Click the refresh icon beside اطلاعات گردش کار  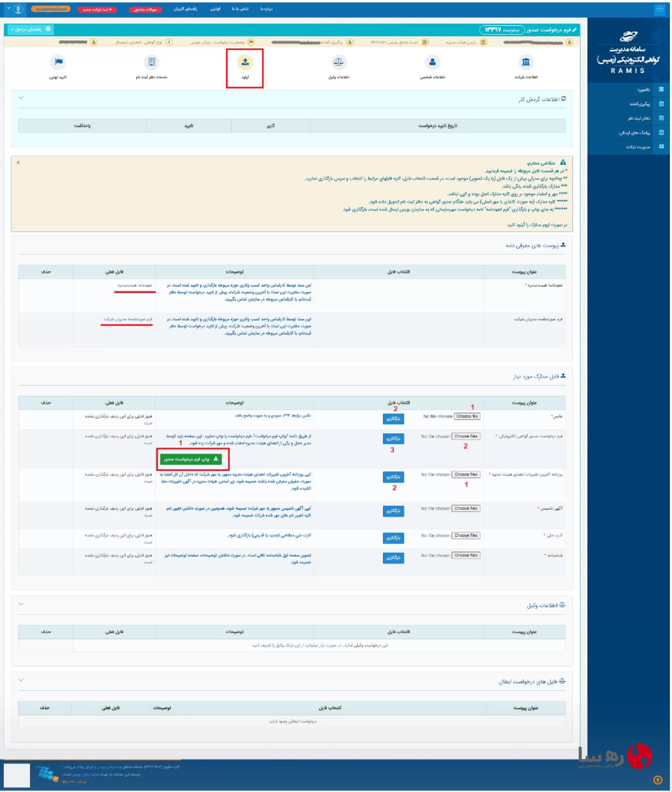[563, 99]
